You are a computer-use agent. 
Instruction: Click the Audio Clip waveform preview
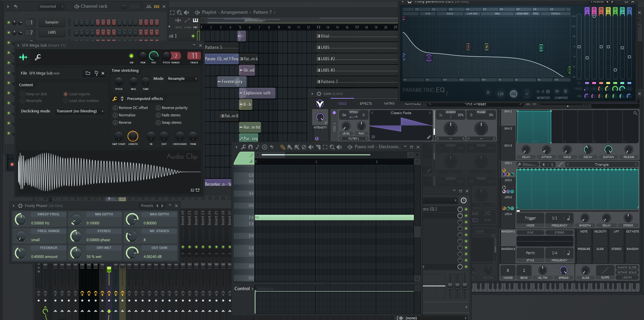tap(109, 172)
